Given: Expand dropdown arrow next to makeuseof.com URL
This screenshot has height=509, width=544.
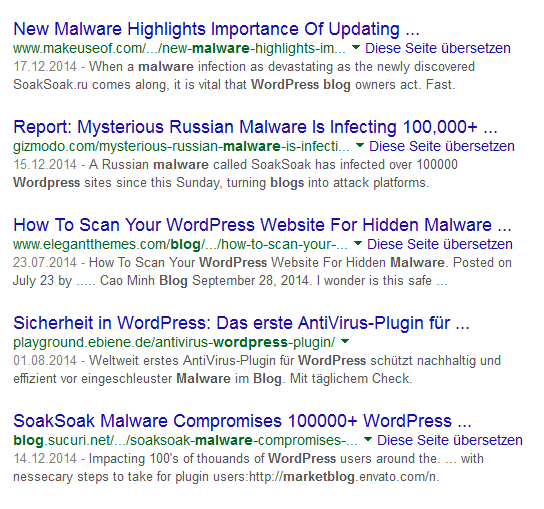Looking at the screenshot, I should tap(356, 48).
